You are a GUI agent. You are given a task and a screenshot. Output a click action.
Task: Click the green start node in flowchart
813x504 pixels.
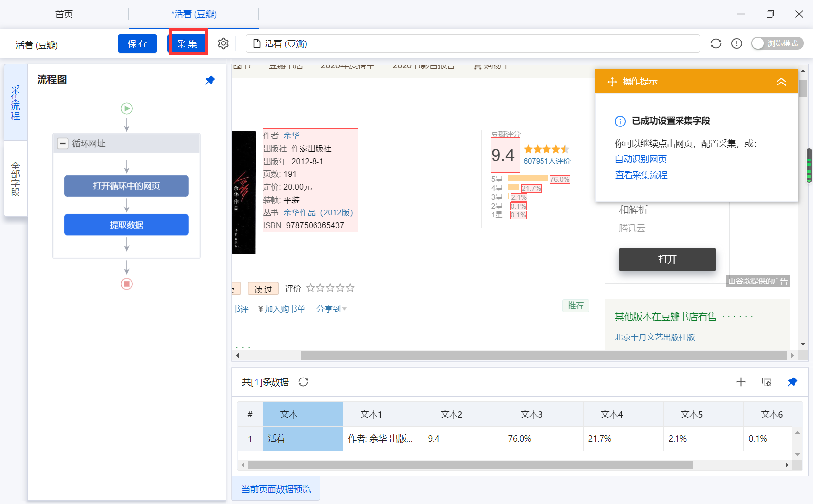[x=127, y=108]
